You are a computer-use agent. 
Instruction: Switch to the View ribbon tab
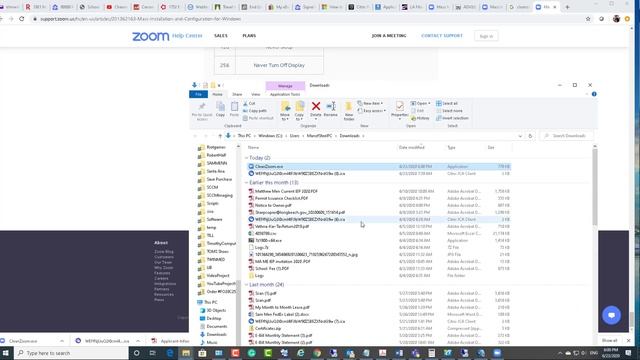coord(256,94)
